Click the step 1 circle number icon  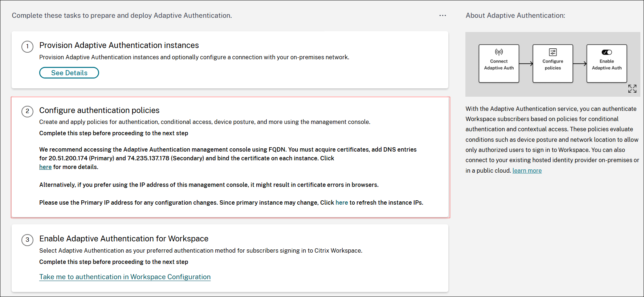coord(27,47)
